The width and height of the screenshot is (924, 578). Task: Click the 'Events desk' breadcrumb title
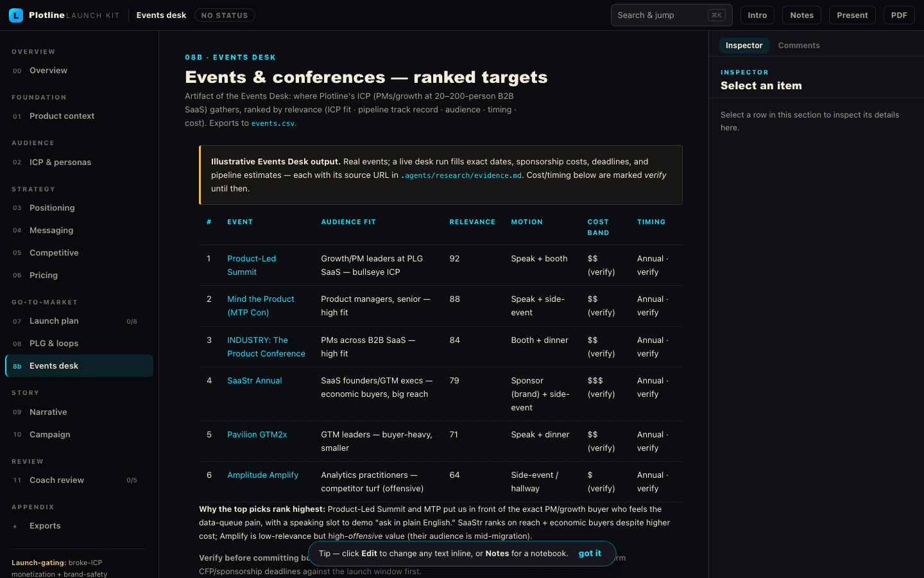pyautogui.click(x=161, y=15)
